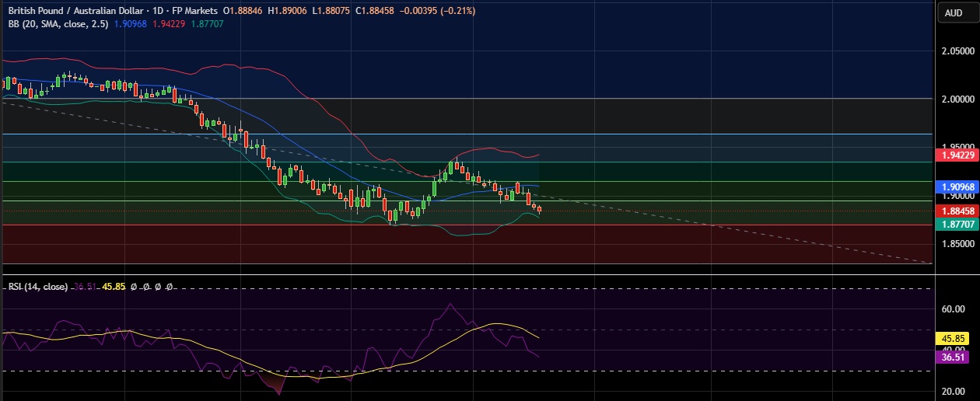Click the blue 1.90968 price axis label
980x401 pixels.
click(957, 187)
